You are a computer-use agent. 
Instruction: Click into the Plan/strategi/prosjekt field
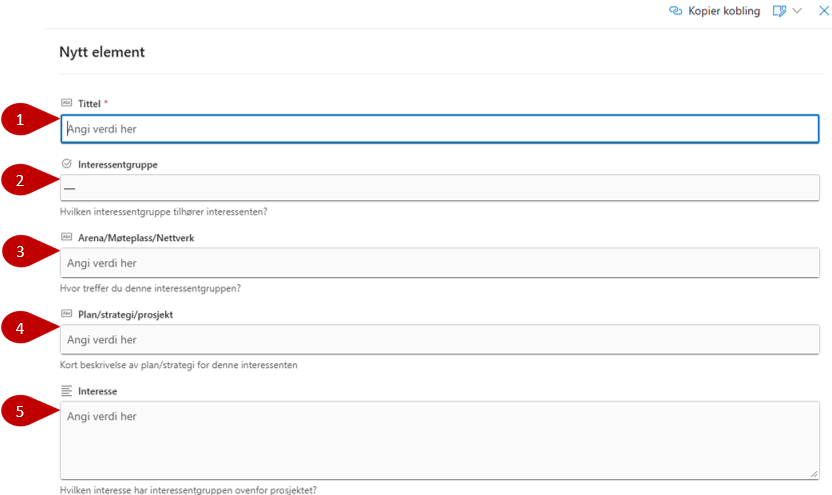[x=440, y=340]
